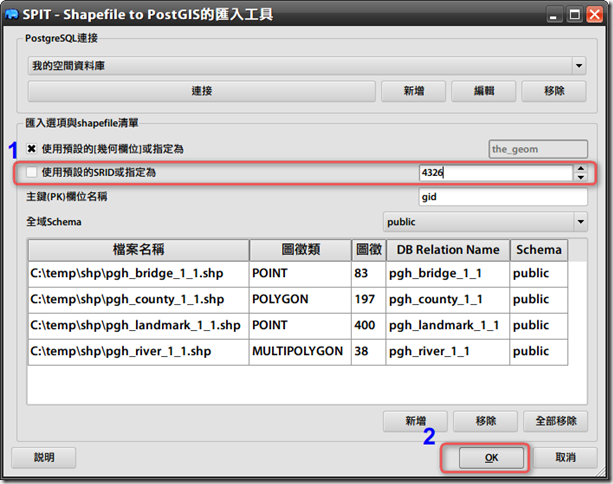The image size is (613, 484).
Task: Click the 檔案名稱 column header
Action: [138, 250]
